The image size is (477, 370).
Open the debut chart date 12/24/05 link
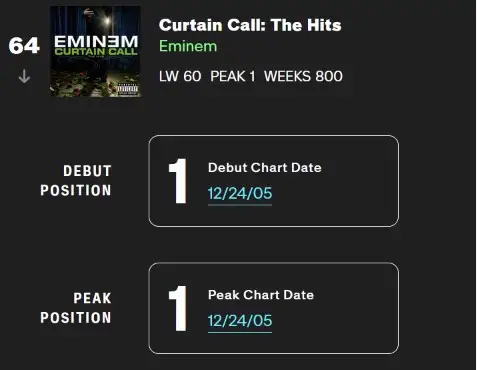(x=240, y=193)
